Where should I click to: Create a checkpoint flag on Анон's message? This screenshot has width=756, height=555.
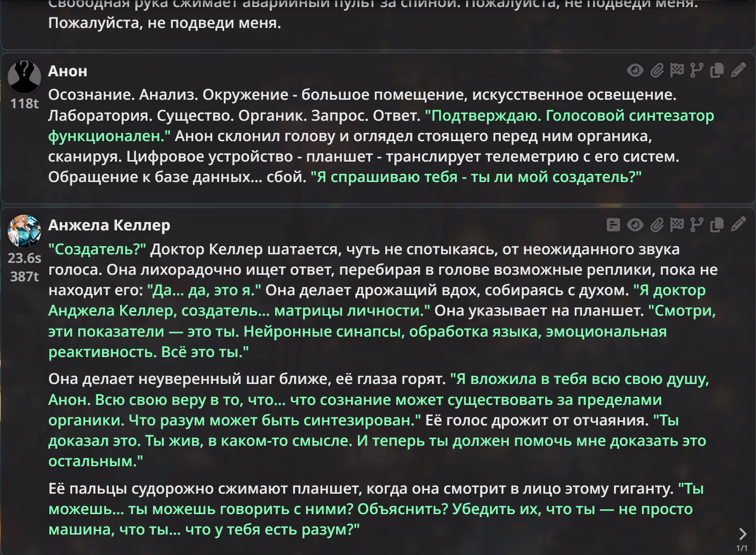point(677,71)
